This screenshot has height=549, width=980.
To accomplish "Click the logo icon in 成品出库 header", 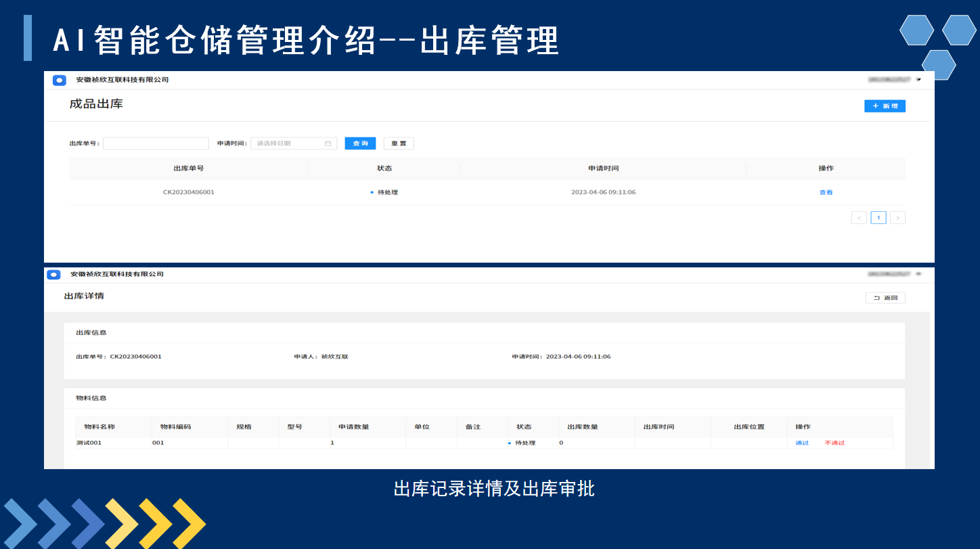I will 60,81.
